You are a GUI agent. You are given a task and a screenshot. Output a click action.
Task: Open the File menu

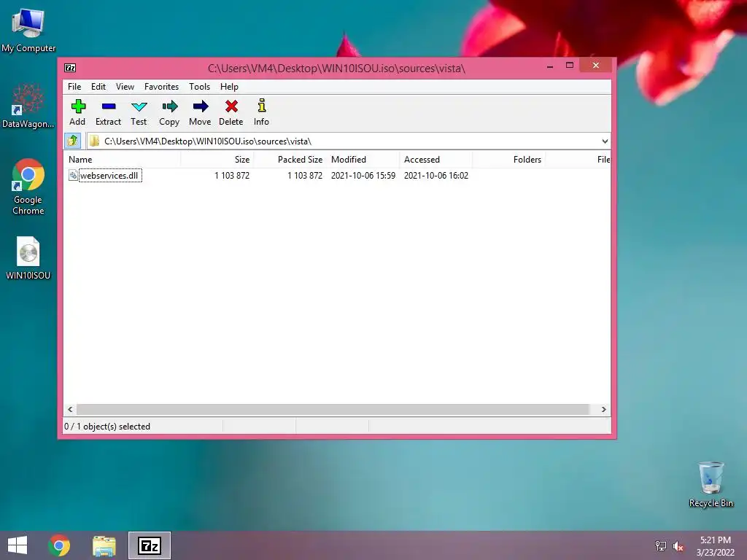click(x=74, y=87)
